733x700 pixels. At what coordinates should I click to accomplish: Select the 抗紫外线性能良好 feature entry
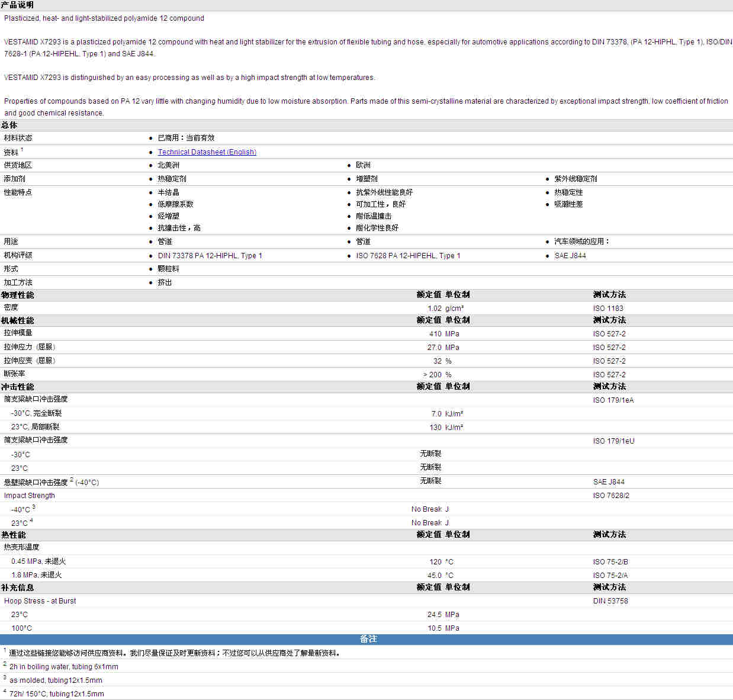coord(384,192)
